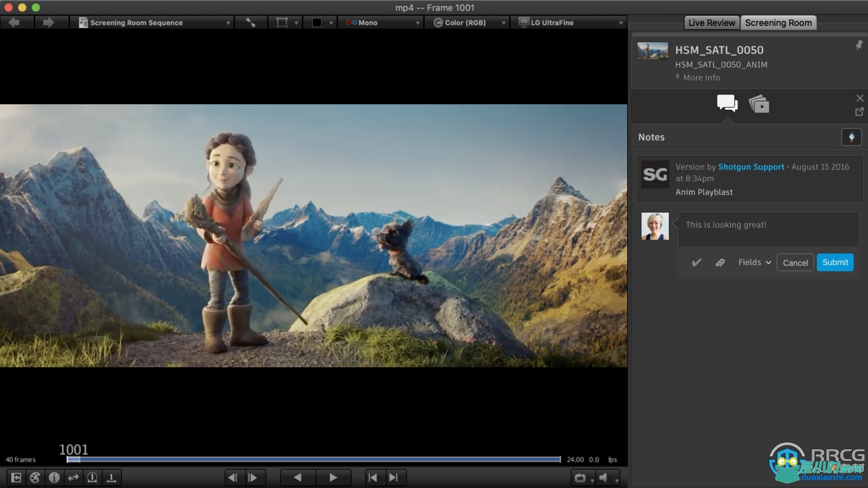Click the checkmark icon under the note

click(697, 263)
